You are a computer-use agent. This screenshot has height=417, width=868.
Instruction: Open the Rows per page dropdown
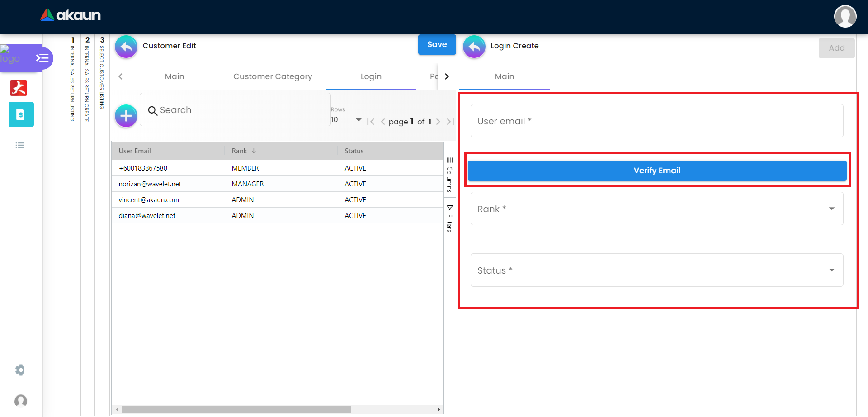pyautogui.click(x=347, y=120)
